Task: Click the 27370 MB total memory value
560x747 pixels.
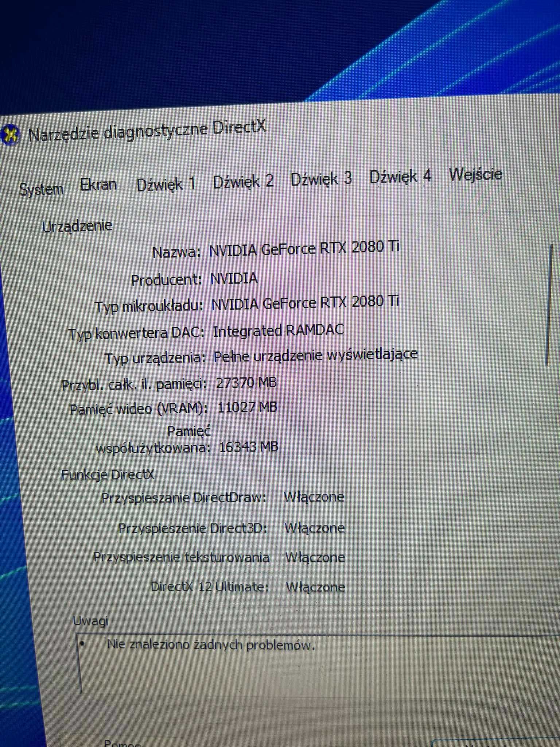Action: click(246, 383)
